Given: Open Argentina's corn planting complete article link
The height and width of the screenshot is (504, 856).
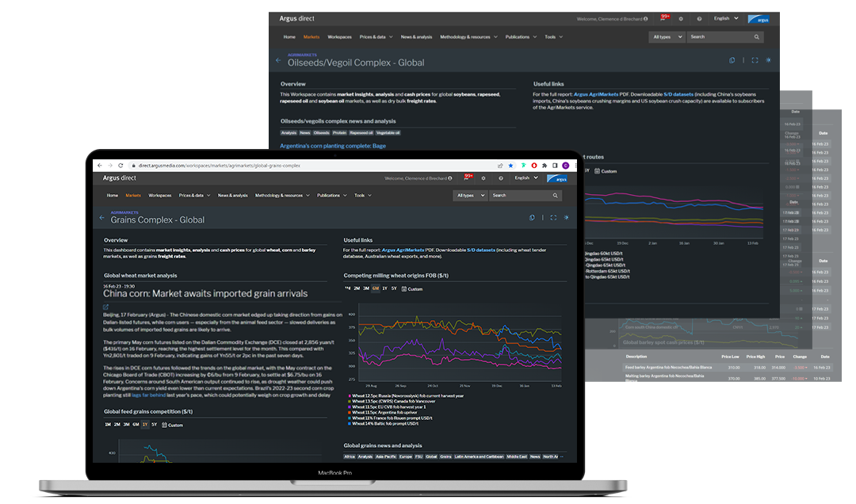Looking at the screenshot, I should coord(333,146).
